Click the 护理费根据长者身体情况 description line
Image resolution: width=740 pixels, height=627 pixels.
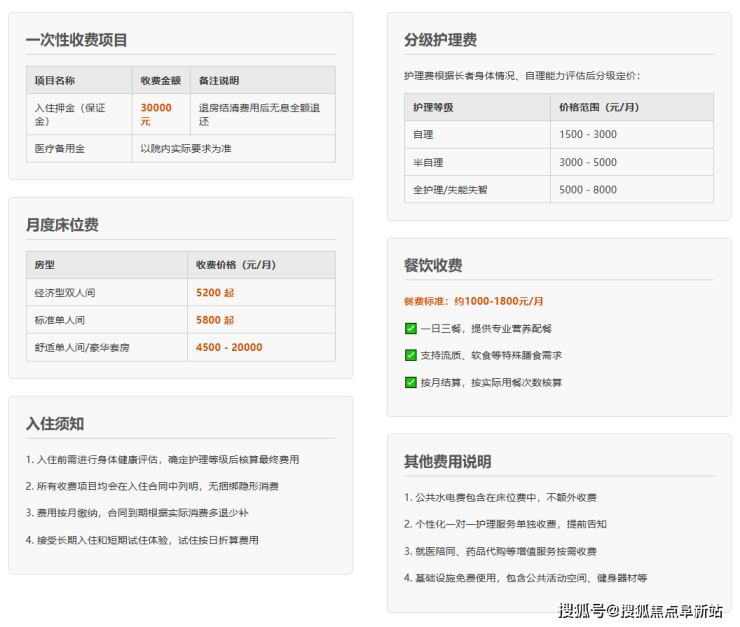[522, 76]
